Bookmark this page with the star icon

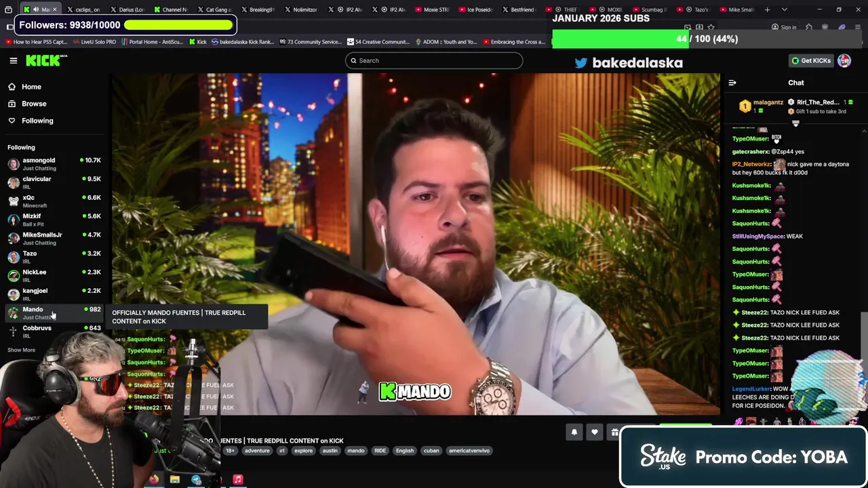coord(711,27)
